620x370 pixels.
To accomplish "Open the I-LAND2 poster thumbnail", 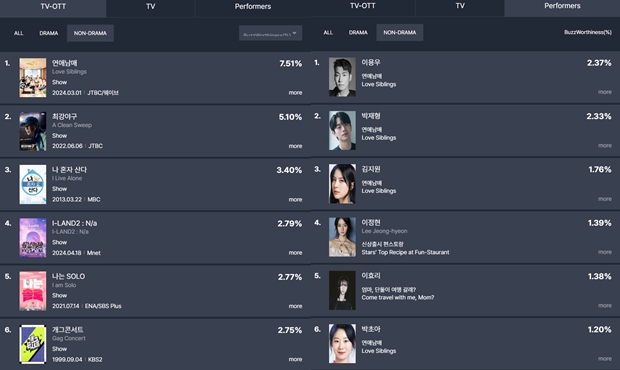I will pyautogui.click(x=33, y=238).
